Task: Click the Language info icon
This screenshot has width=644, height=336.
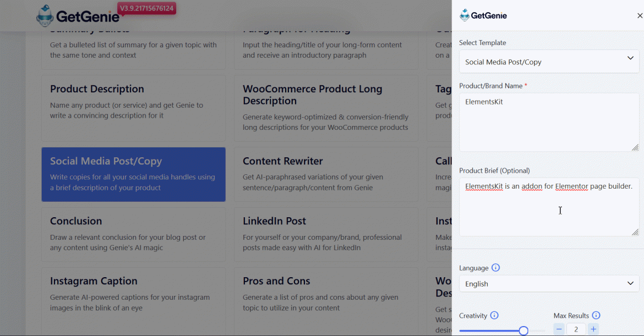Action: pos(495,268)
